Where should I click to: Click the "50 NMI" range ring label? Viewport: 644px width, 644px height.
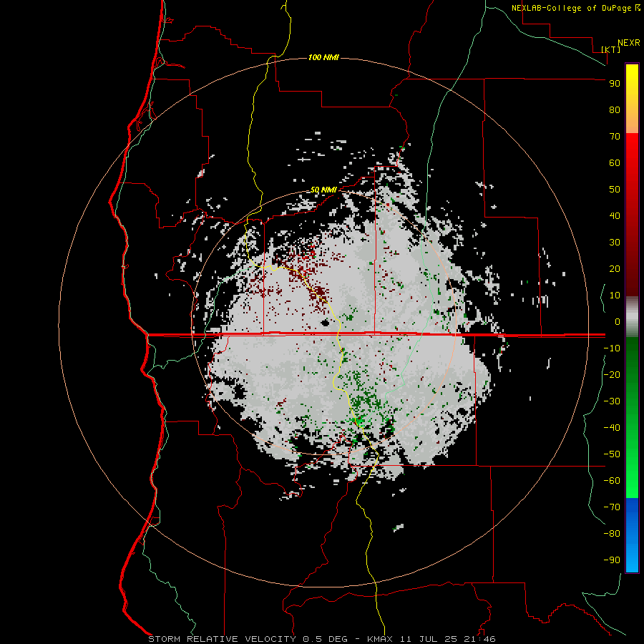point(323,190)
